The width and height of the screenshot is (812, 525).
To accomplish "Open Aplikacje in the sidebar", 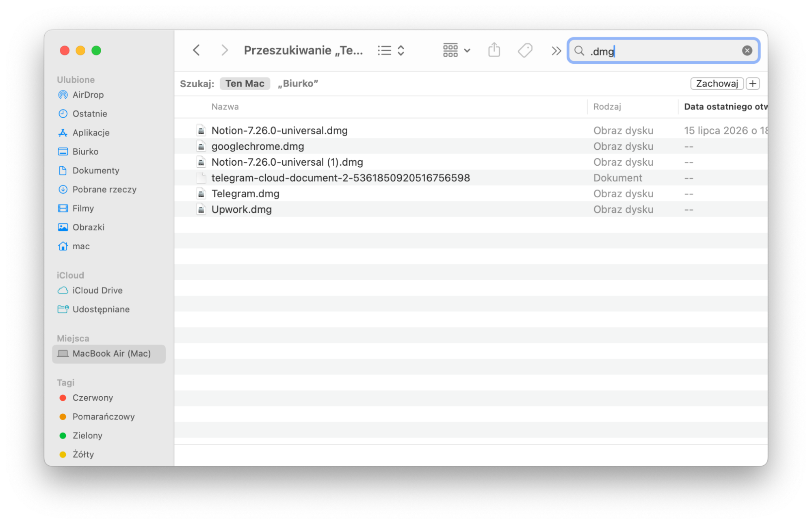I will point(83,133).
